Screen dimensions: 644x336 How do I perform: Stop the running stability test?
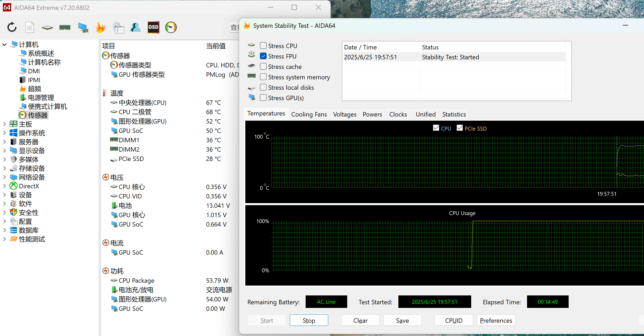309,320
